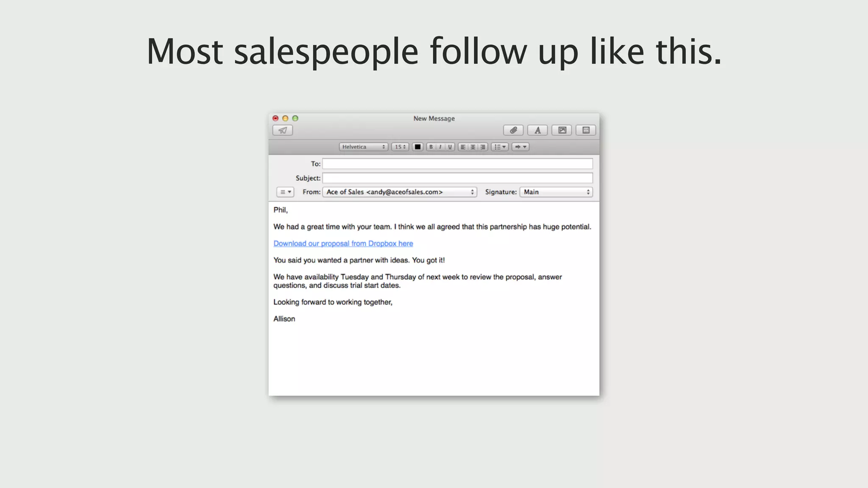The width and height of the screenshot is (868, 488).
Task: Click into the To recipient field
Action: [458, 164]
